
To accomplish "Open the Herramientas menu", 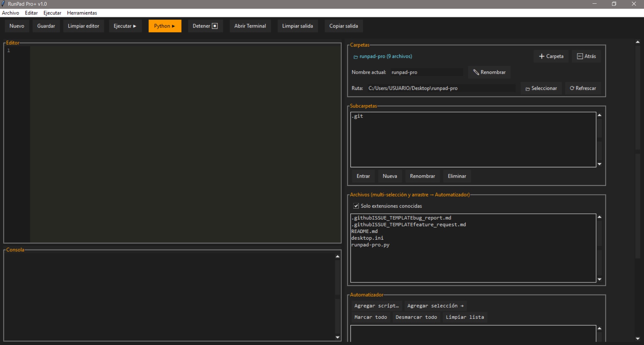I will tap(82, 13).
